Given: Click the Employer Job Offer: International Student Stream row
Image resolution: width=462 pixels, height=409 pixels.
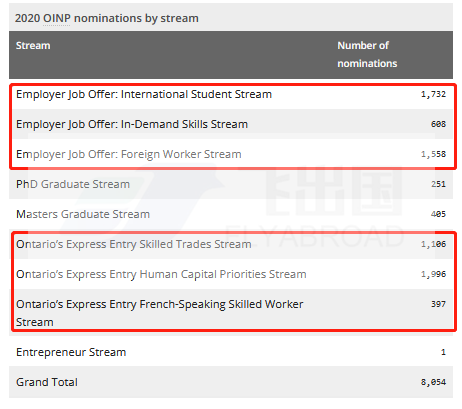Looking at the screenshot, I should 231,94.
